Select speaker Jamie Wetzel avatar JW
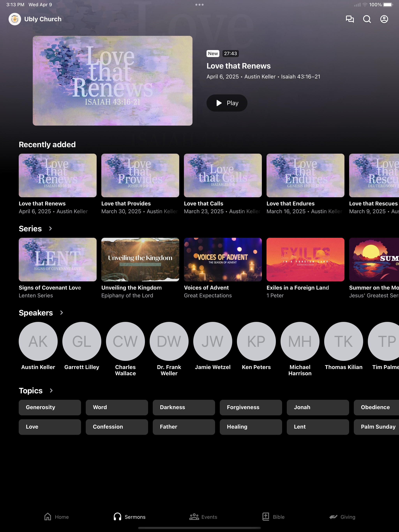Image resolution: width=399 pixels, height=532 pixels. pos(213,341)
